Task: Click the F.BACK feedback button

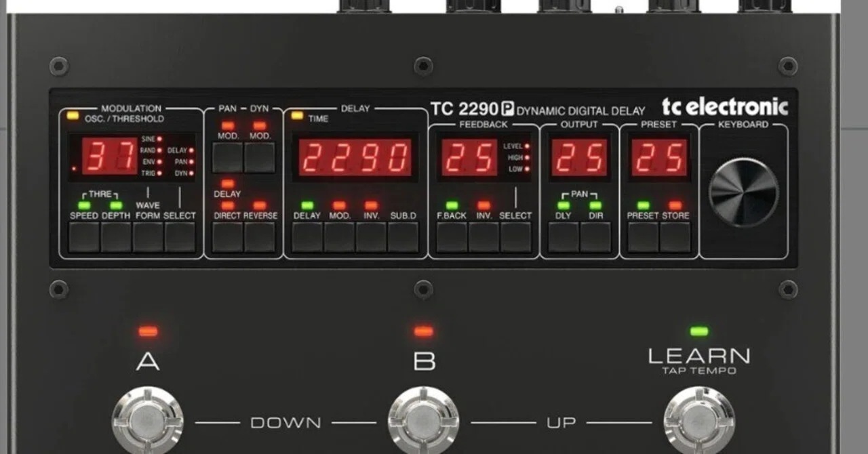Action: click(x=452, y=236)
